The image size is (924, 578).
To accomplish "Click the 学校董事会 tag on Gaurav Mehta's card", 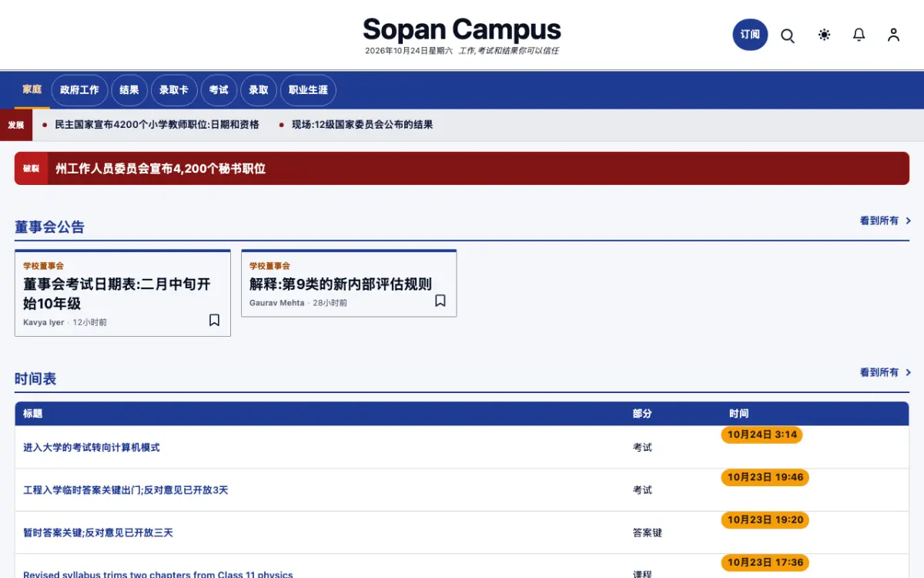I will (269, 266).
